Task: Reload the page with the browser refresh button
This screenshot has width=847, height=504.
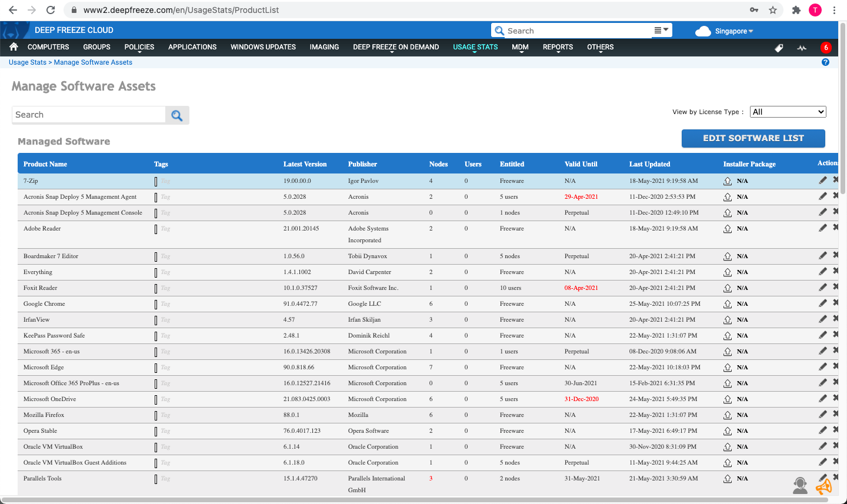Action: pyautogui.click(x=51, y=10)
